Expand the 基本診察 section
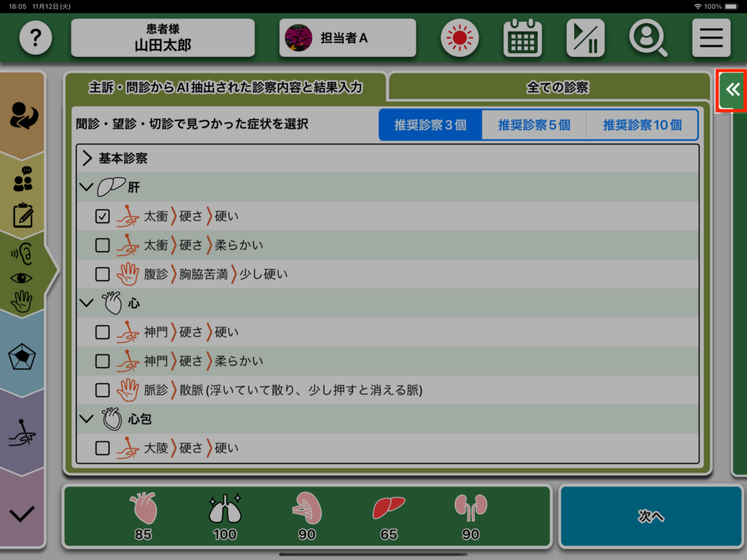Image resolution: width=747 pixels, height=560 pixels. pos(88,158)
